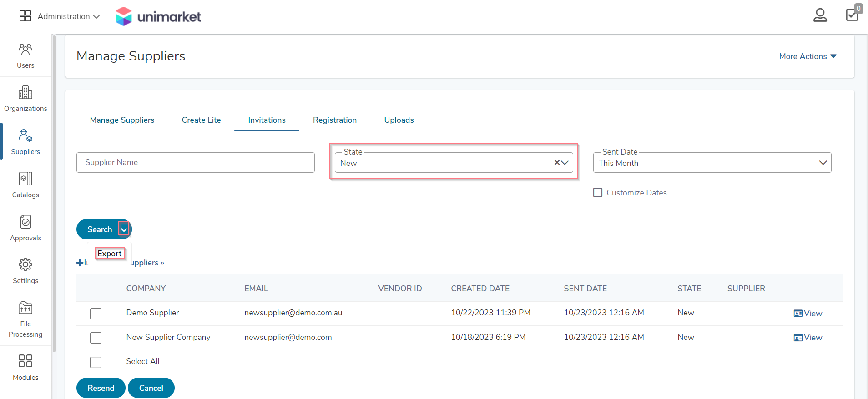The image size is (868, 399).
Task: Click the Resend button
Action: click(101, 388)
